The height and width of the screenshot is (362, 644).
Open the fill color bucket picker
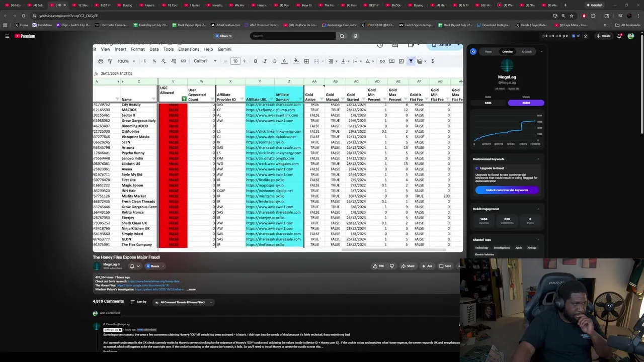pos(296,61)
